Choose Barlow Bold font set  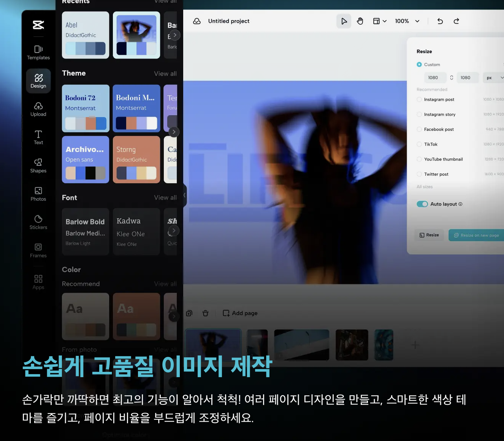(x=86, y=232)
